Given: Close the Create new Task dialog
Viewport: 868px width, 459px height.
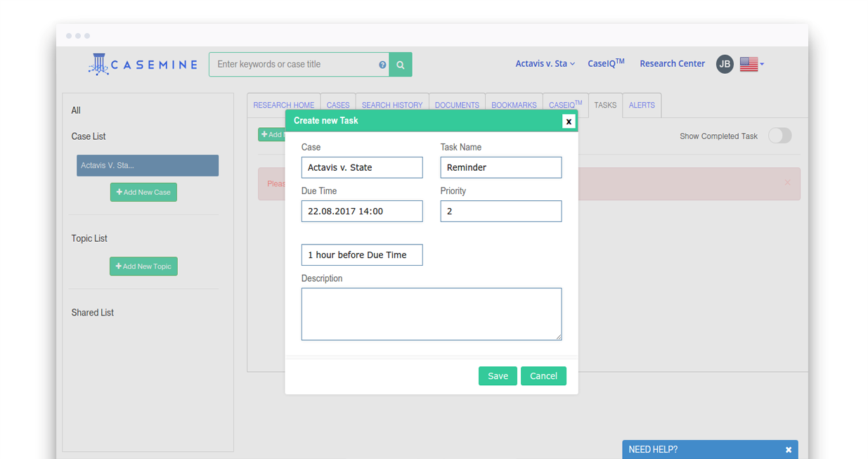Looking at the screenshot, I should coord(569,122).
